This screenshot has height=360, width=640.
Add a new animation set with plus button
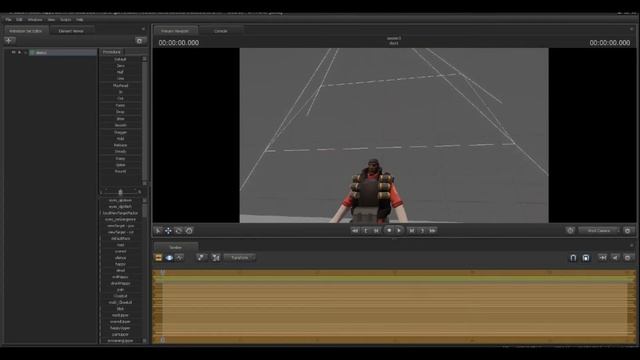(9, 40)
